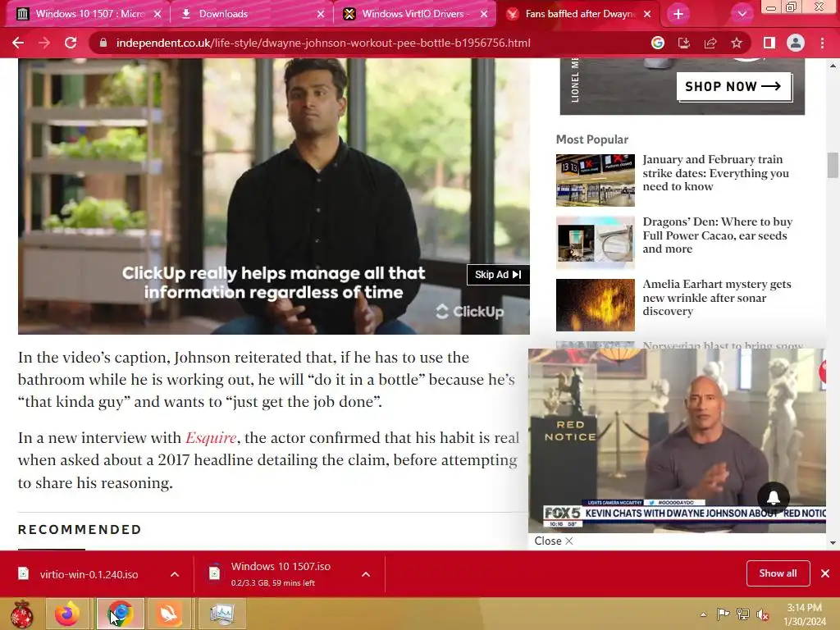Open the Start menu ornament button
This screenshot has width=840, height=630.
tap(21, 614)
